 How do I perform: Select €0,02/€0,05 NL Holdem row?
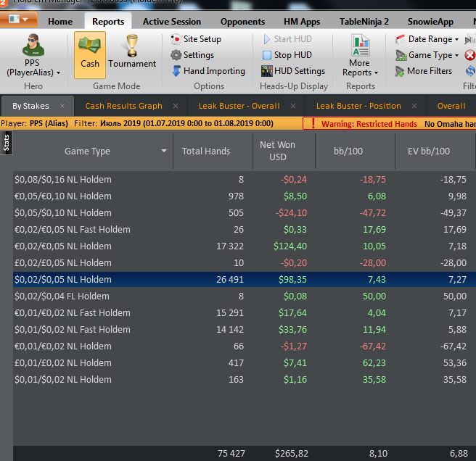pyautogui.click(x=245, y=246)
